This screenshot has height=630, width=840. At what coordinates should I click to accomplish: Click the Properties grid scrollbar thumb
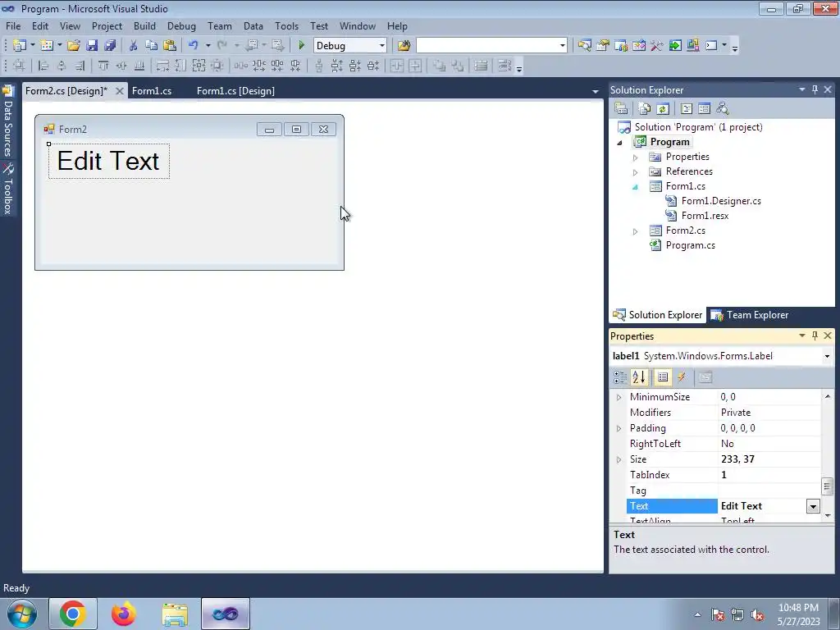[827, 486]
